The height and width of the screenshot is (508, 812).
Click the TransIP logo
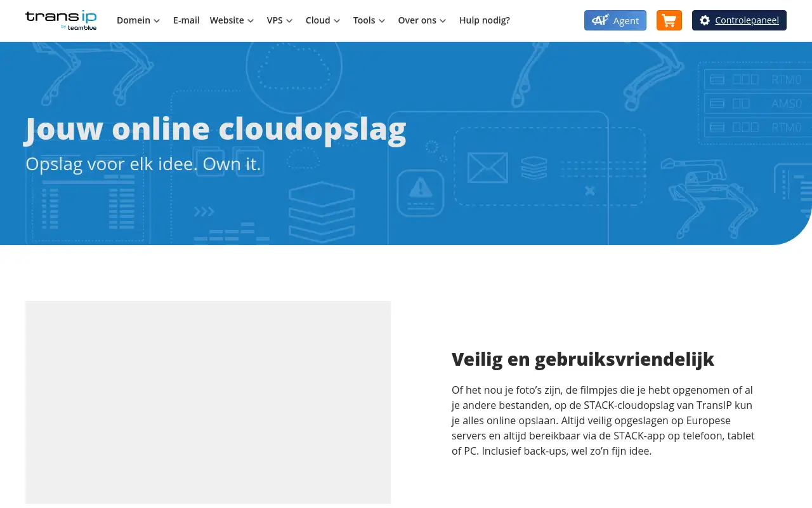coord(61,20)
